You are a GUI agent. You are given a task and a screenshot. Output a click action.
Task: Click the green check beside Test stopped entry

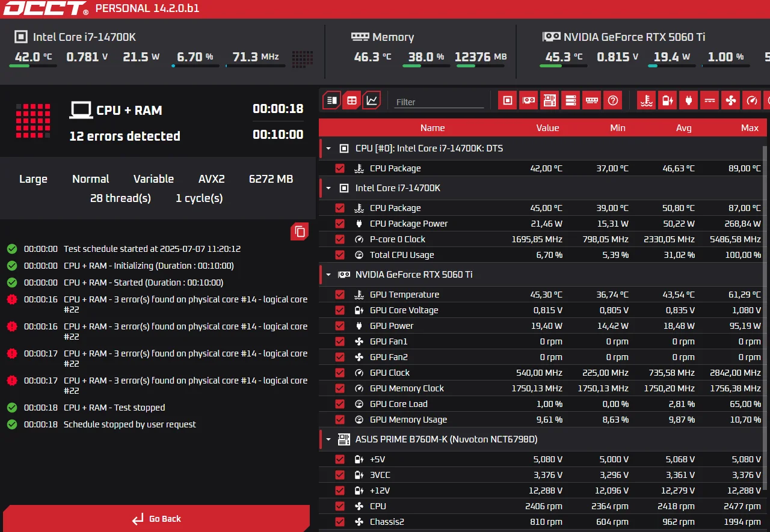pos(11,408)
